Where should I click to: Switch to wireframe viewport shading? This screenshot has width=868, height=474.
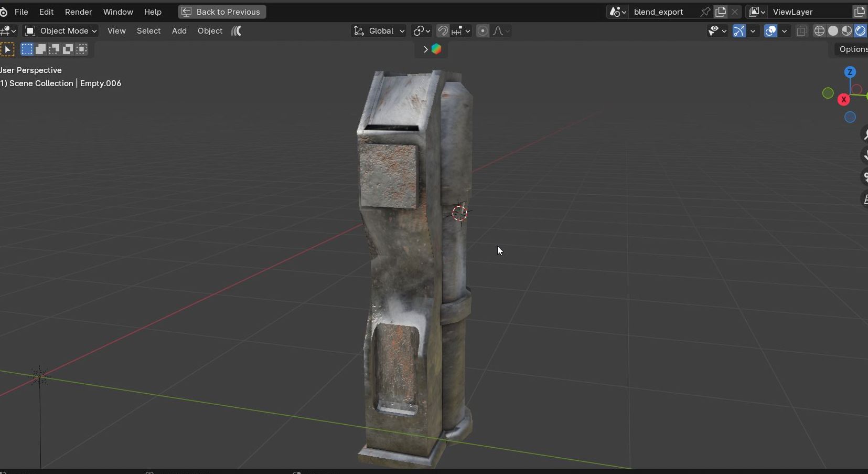coord(819,31)
